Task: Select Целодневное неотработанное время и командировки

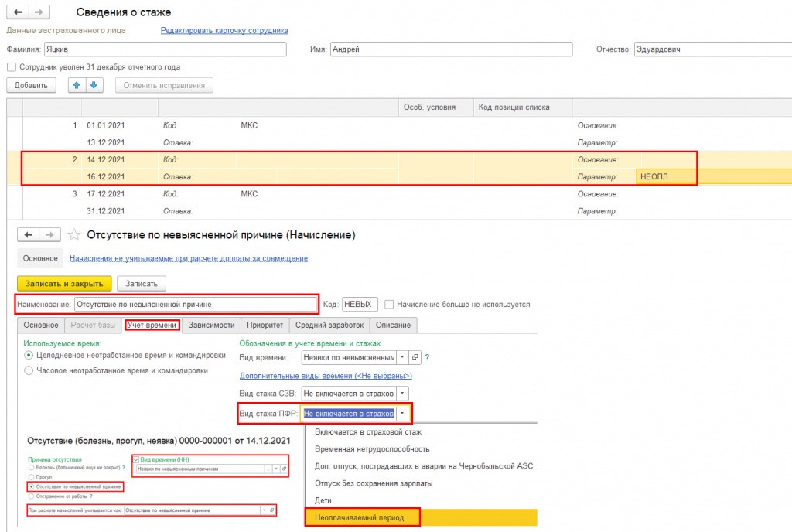Action: 29,356
